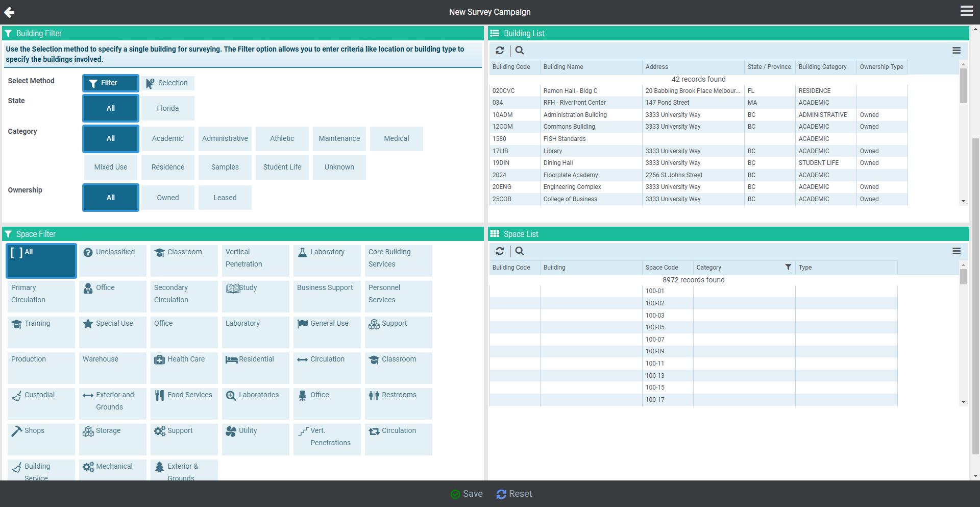Select the Custodial tile
This screenshot has height=507, width=980.
click(41, 403)
